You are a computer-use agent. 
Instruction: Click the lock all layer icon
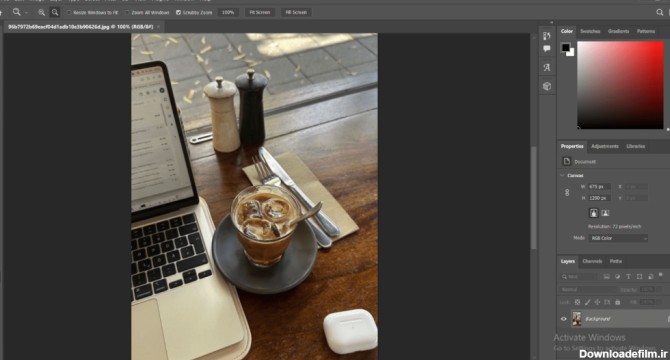point(617,302)
